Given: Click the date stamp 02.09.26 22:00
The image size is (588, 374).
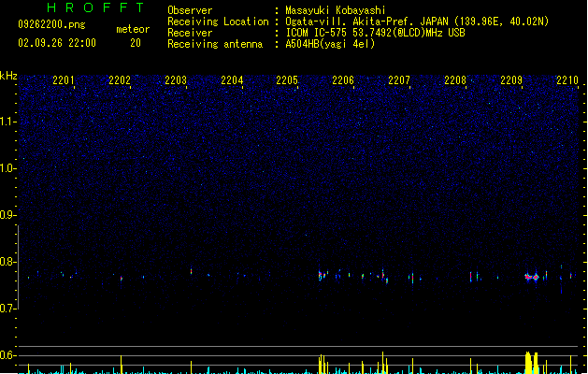Looking at the screenshot, I should click(57, 43).
